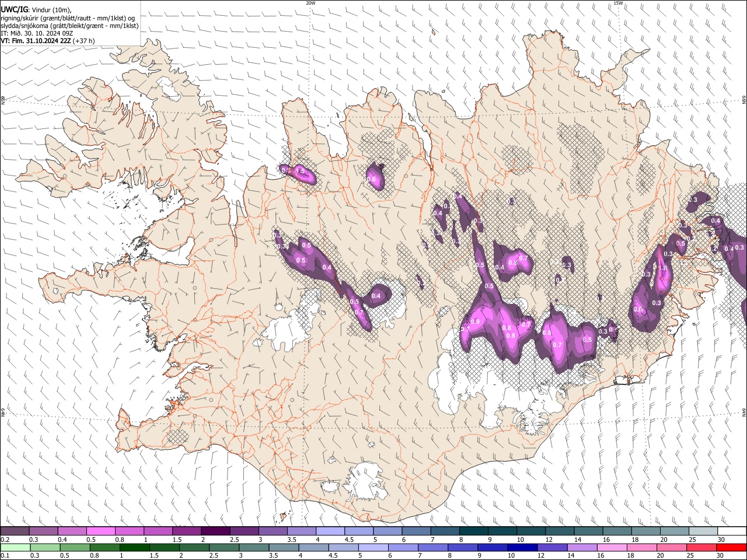
Task: Select the 4 grey-blue swatch in the lower legend
Action: 313,547
